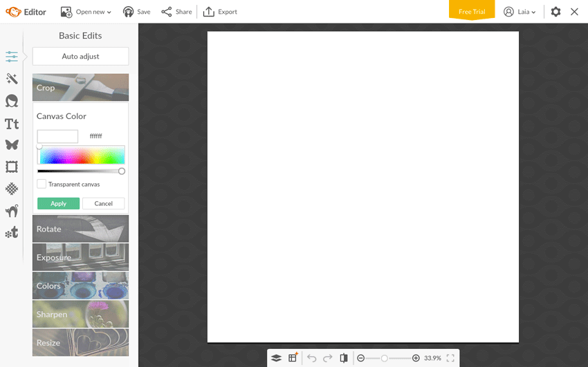
Task: Open the Touch Up magic wand tab
Action: point(12,79)
